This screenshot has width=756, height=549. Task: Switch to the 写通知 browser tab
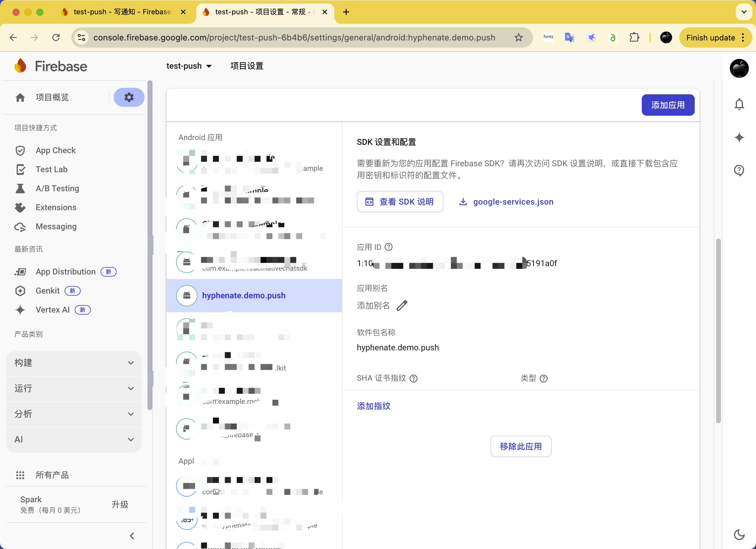coord(122,12)
